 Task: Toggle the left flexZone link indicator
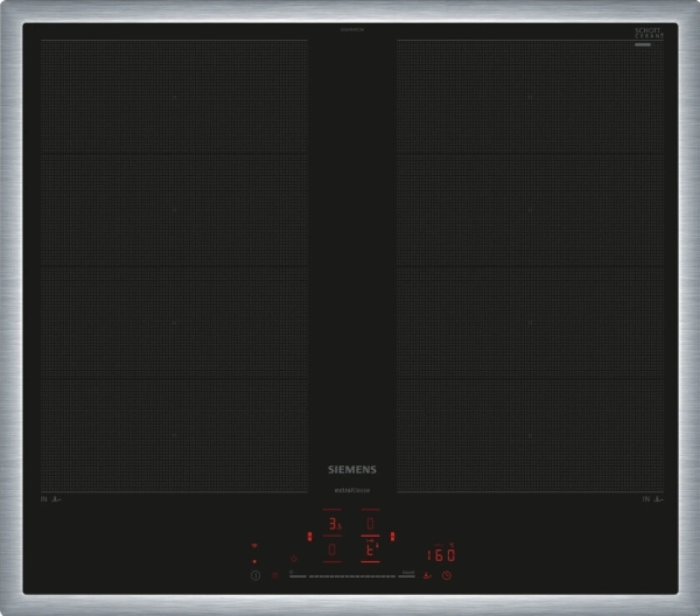pyautogui.click(x=309, y=536)
